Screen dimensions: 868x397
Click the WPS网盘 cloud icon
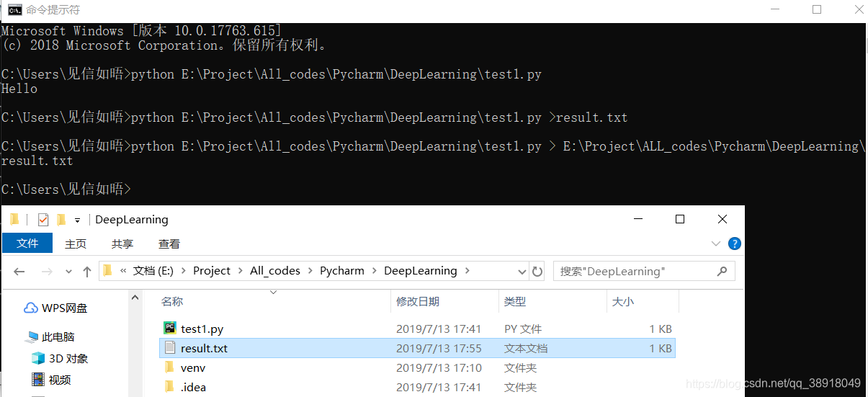point(31,308)
